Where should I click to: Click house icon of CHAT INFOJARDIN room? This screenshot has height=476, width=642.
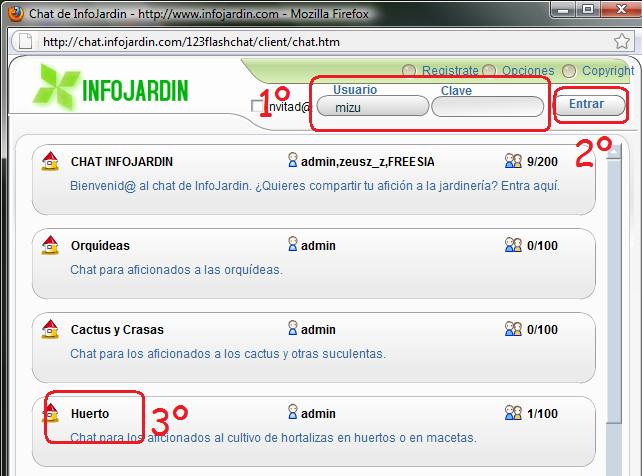50,161
